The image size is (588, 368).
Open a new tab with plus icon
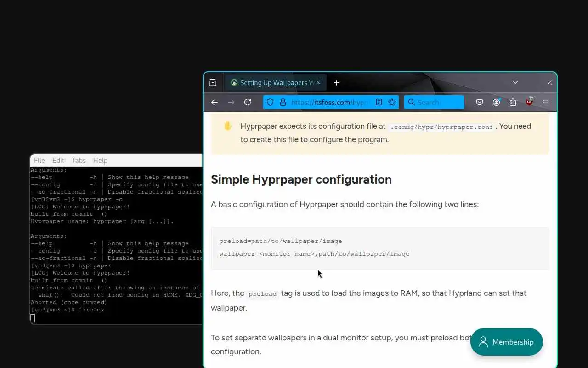[x=337, y=83]
